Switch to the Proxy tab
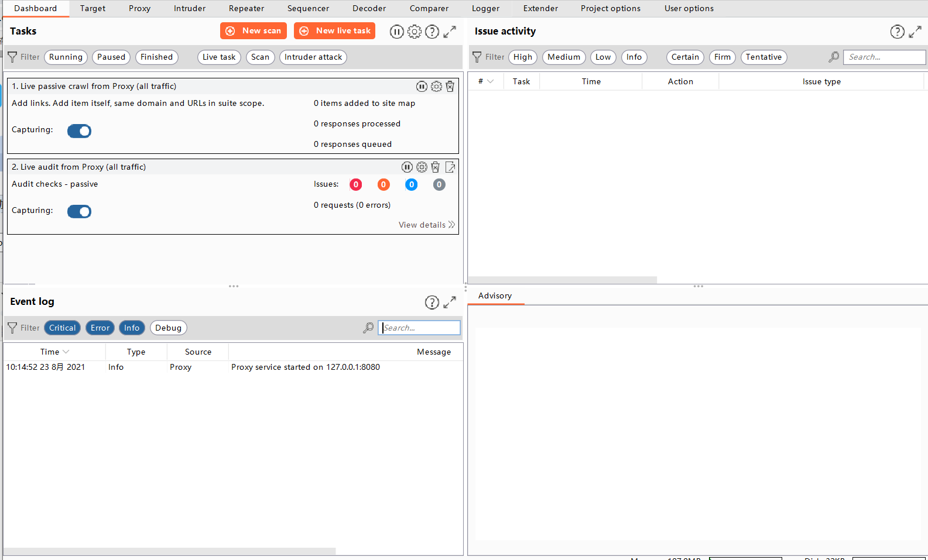This screenshot has height=560, width=928. pyautogui.click(x=139, y=9)
